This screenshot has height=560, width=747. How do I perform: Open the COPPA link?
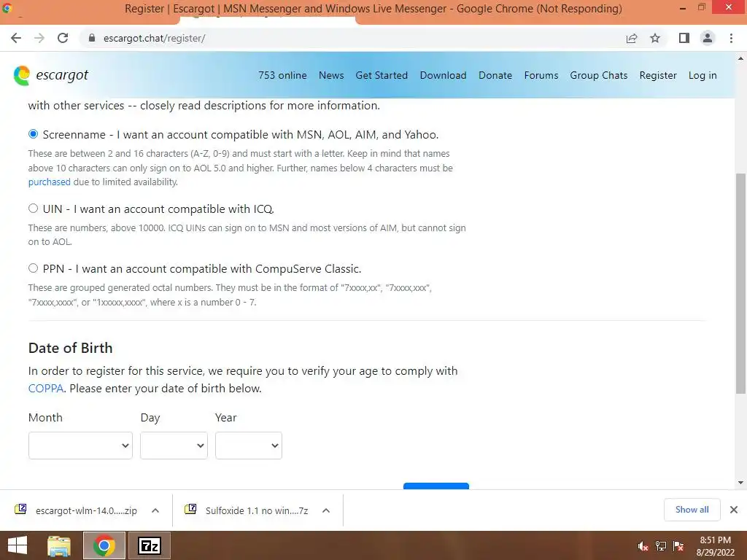46,388
